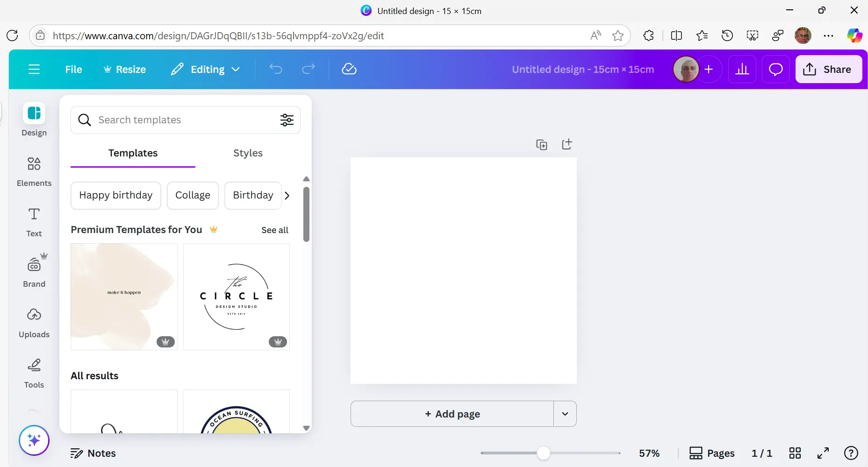868x467 pixels.
Task: Open Read aloud in address bar
Action: pyautogui.click(x=596, y=35)
